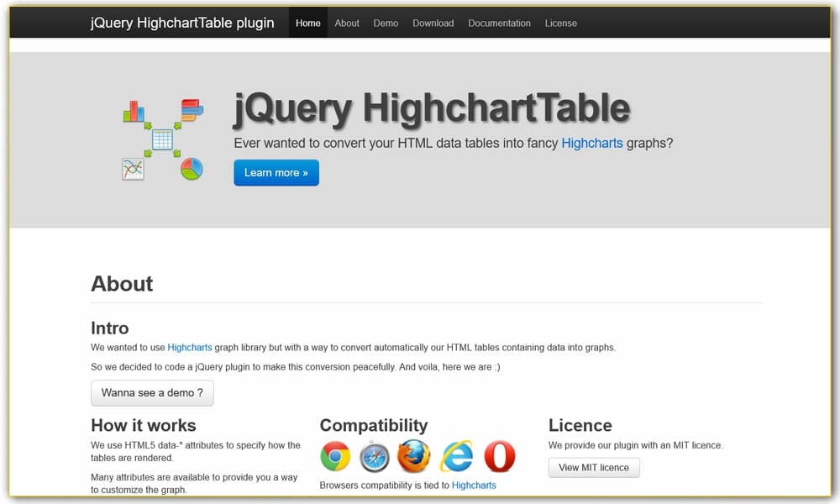Click the bar chart icon in the plugin logo

pyautogui.click(x=133, y=109)
